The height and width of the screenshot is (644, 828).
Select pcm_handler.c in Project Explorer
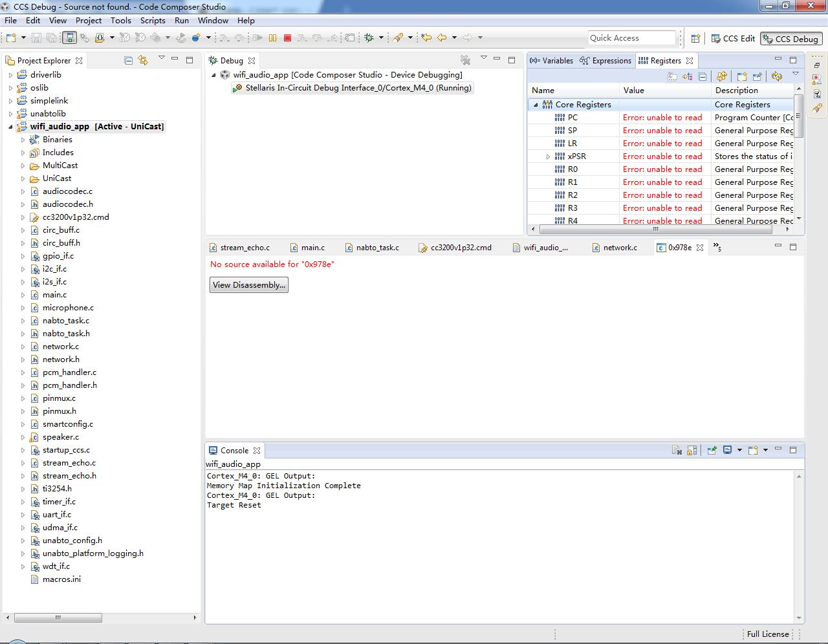coord(69,372)
